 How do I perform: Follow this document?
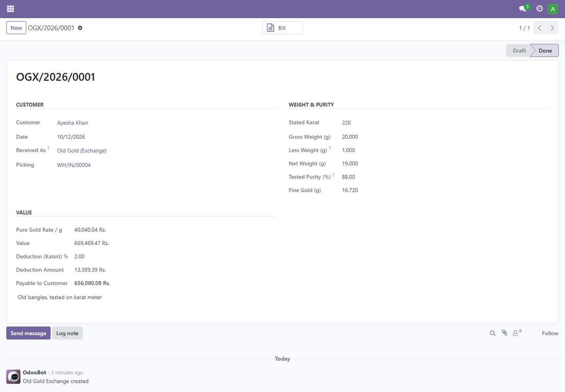550,333
